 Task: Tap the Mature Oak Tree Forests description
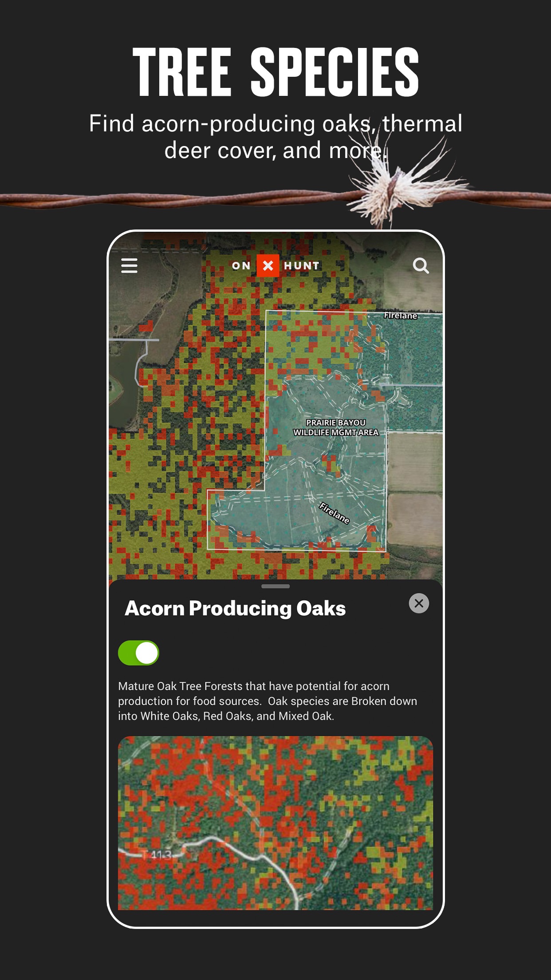(268, 701)
